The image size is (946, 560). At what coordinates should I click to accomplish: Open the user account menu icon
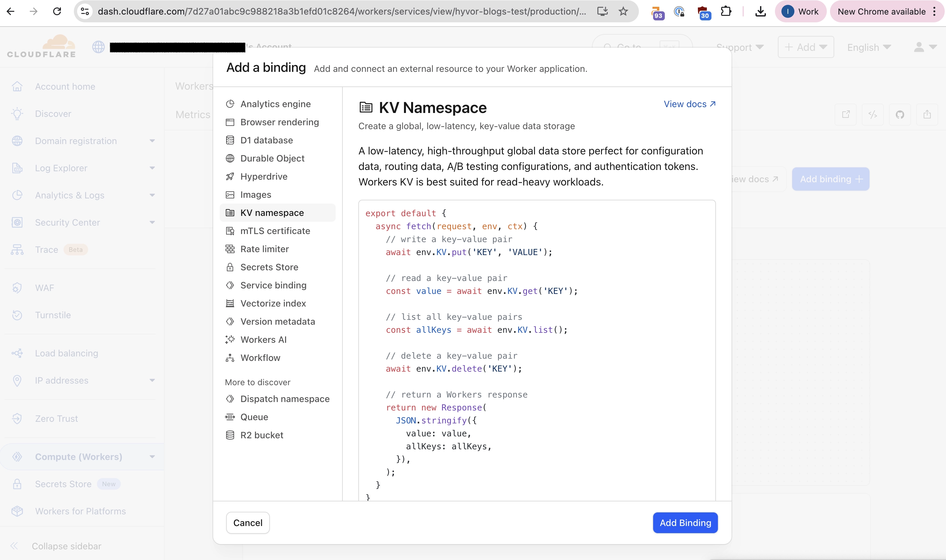coord(925,47)
